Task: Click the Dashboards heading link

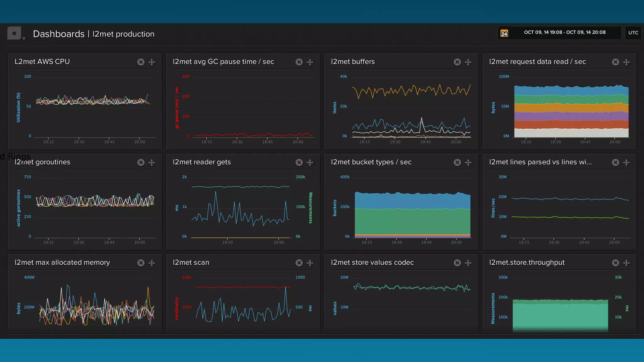Action: pyautogui.click(x=59, y=34)
